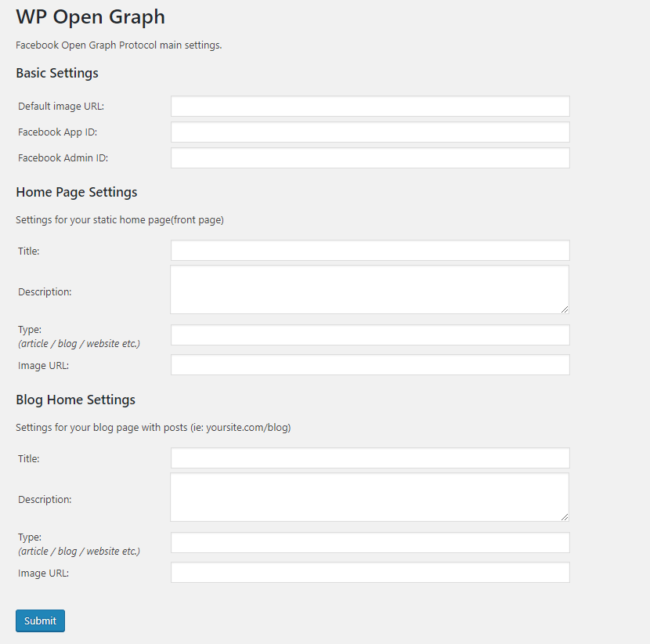650x644 pixels.
Task: Click the 'Facebook App ID:' label
Action: coord(58,132)
